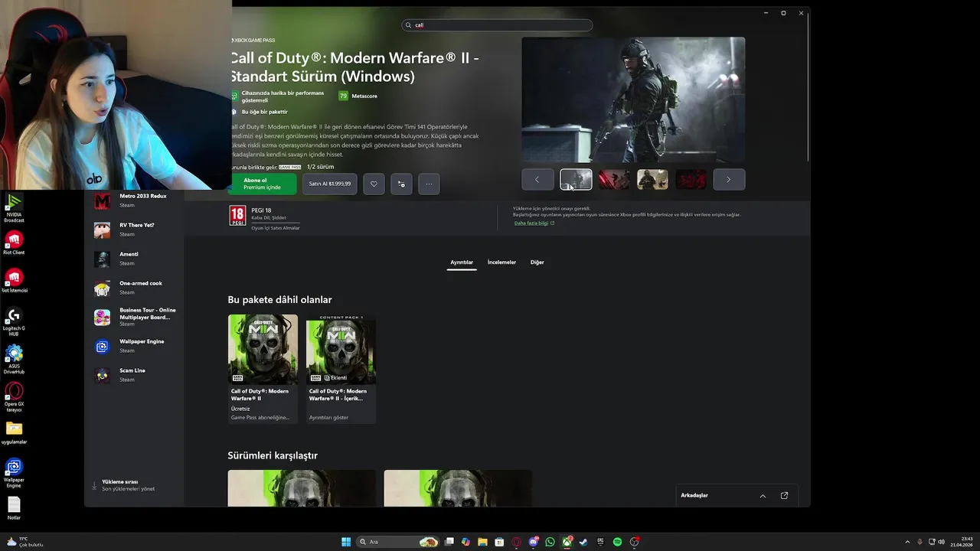Click the "Bu pakete dâhil olanlar" heading
Viewport: 980px width, 551px height.
pyautogui.click(x=279, y=300)
